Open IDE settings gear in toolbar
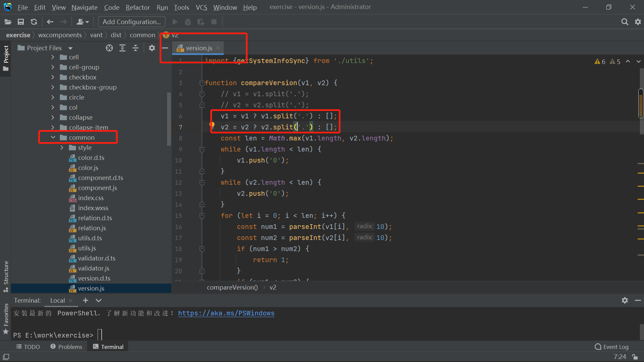 click(638, 22)
